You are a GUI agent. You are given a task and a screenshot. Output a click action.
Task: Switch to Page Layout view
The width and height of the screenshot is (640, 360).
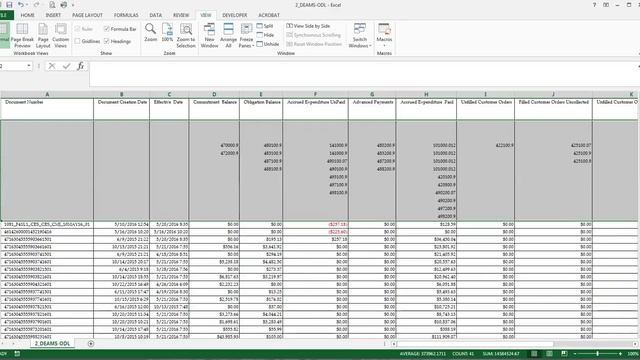pos(43,36)
